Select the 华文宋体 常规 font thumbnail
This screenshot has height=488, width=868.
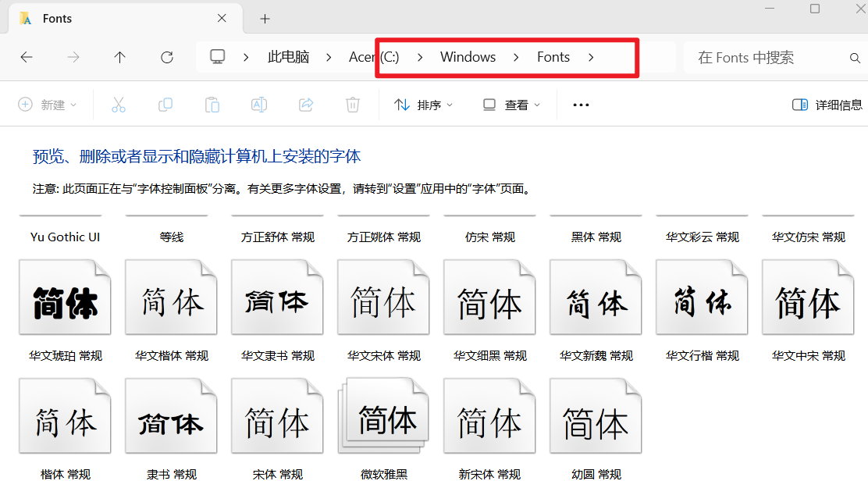[383, 297]
